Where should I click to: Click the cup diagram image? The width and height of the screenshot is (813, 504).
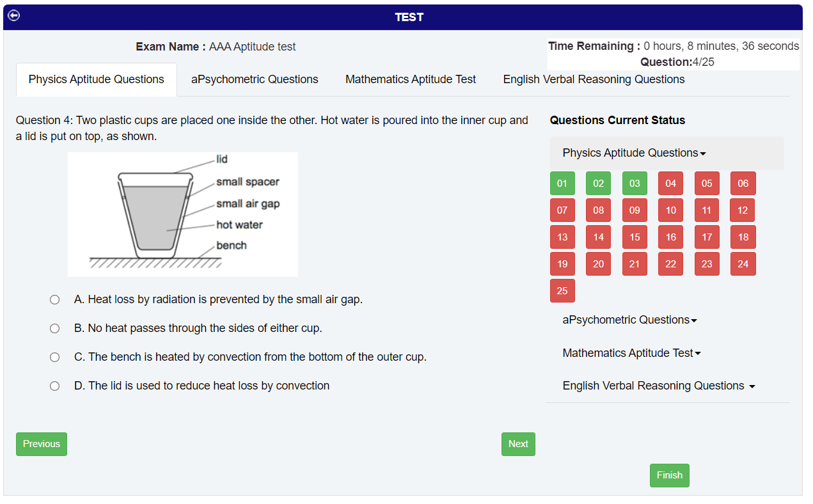183,214
